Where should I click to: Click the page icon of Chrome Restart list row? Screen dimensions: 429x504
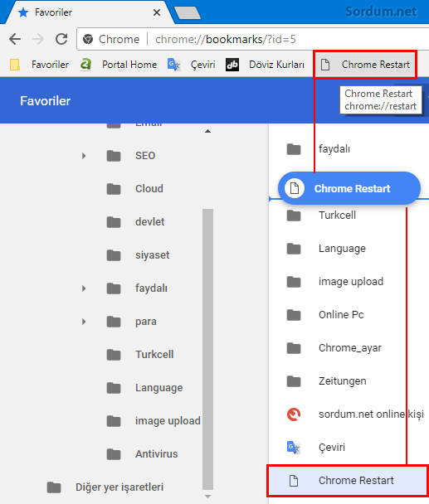coord(294,481)
